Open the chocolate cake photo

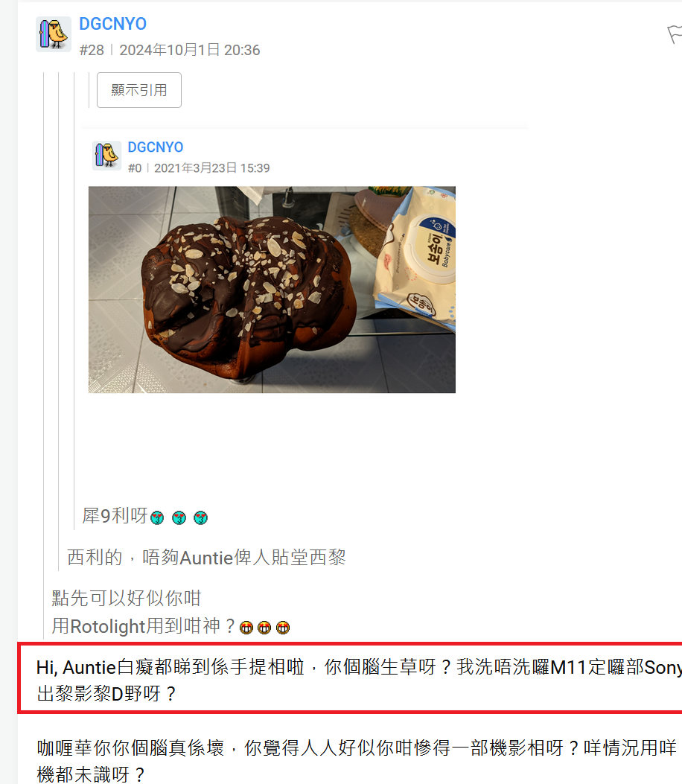coord(272,290)
